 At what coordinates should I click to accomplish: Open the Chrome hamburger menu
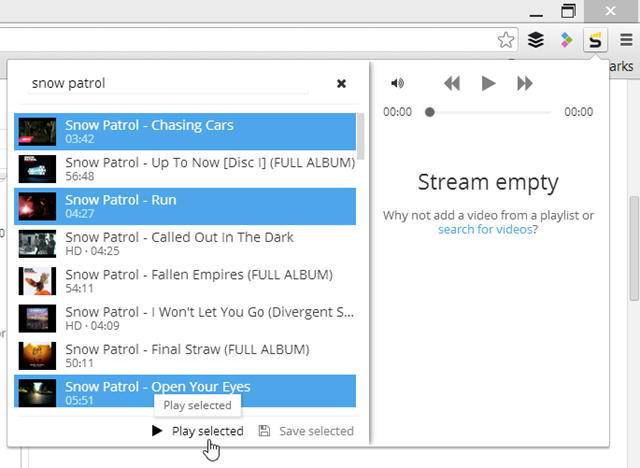[x=626, y=40]
